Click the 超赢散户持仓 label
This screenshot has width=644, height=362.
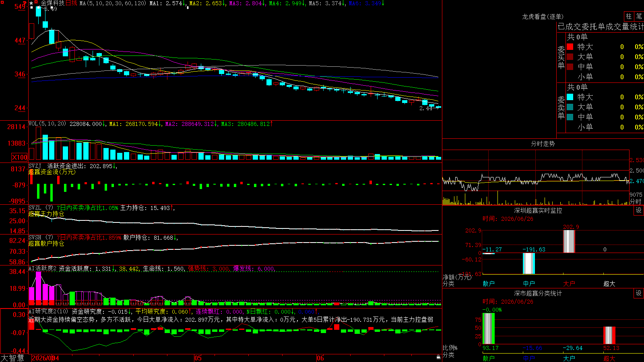[x=46, y=243]
